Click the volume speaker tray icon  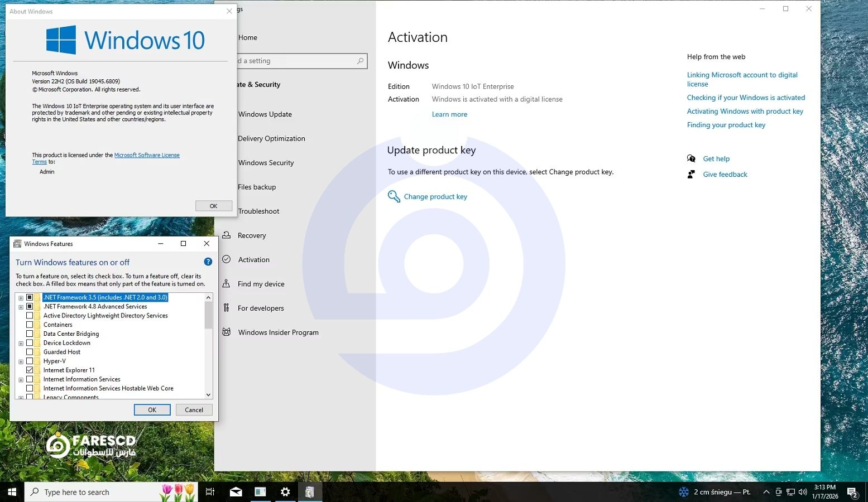(x=803, y=492)
